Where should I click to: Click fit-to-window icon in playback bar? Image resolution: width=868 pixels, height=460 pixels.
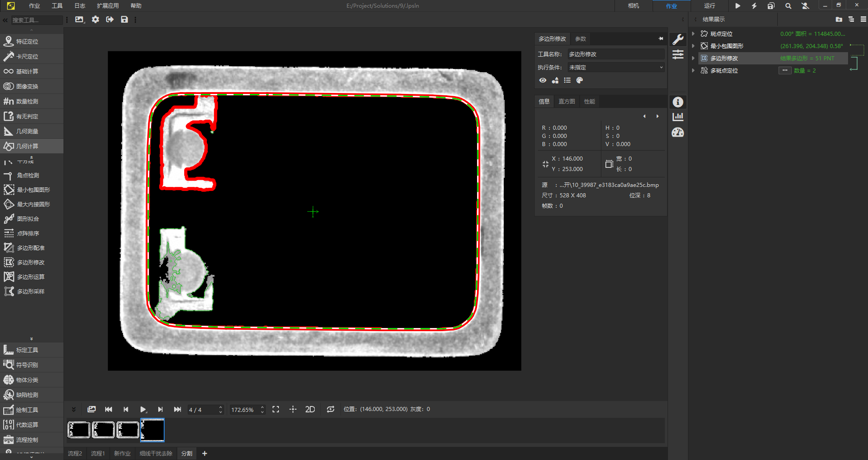(x=276, y=409)
